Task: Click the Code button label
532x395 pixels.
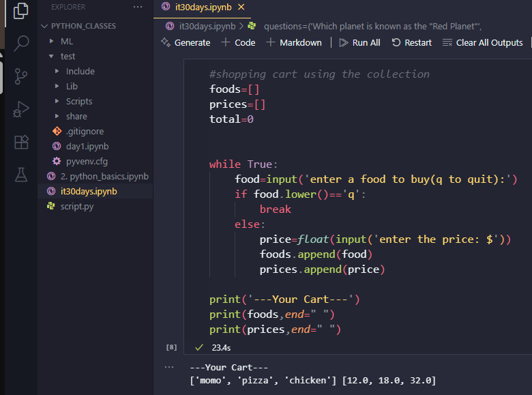Action: click(245, 43)
